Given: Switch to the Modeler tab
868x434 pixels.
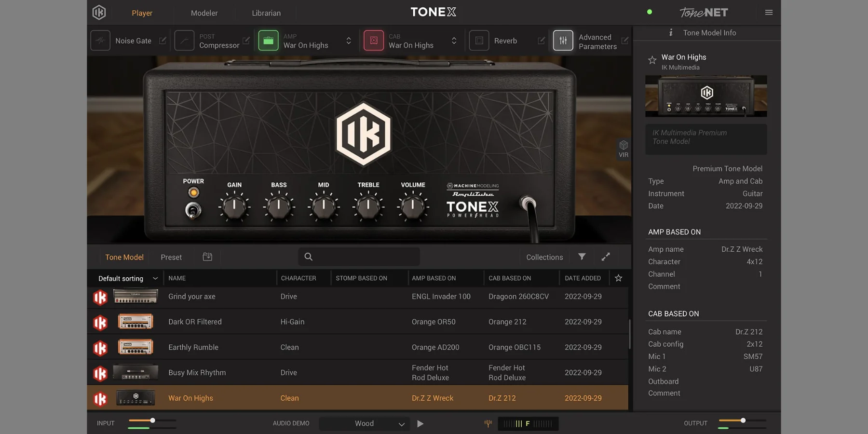Looking at the screenshot, I should (204, 13).
